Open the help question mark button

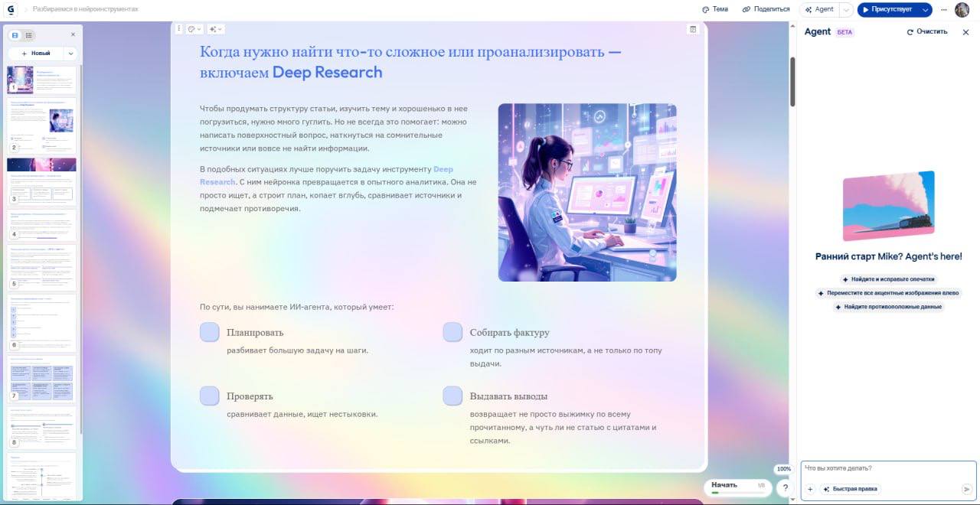coord(785,487)
